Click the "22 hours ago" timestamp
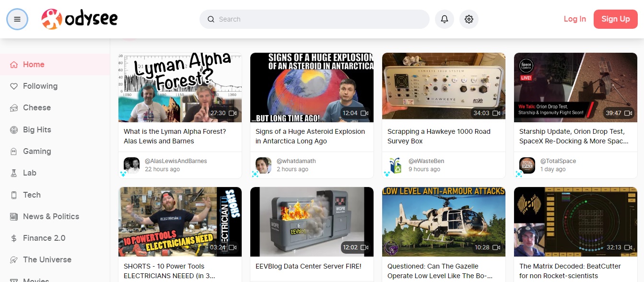Screen dimensions: 644x282 coord(163,169)
